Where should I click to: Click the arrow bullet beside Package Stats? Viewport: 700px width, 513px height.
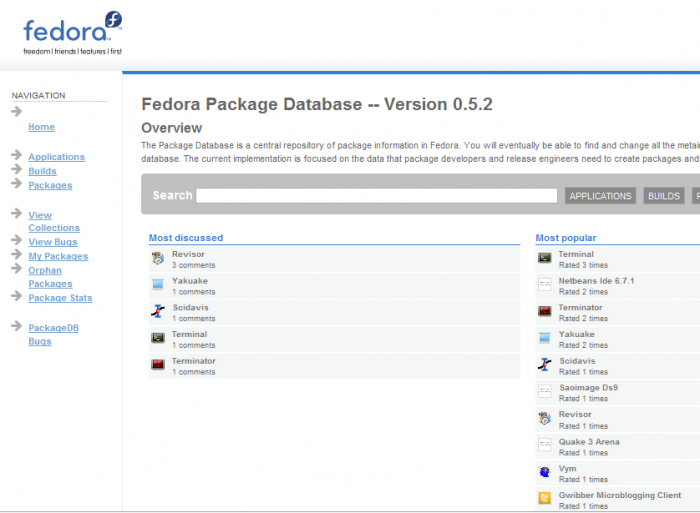point(17,296)
